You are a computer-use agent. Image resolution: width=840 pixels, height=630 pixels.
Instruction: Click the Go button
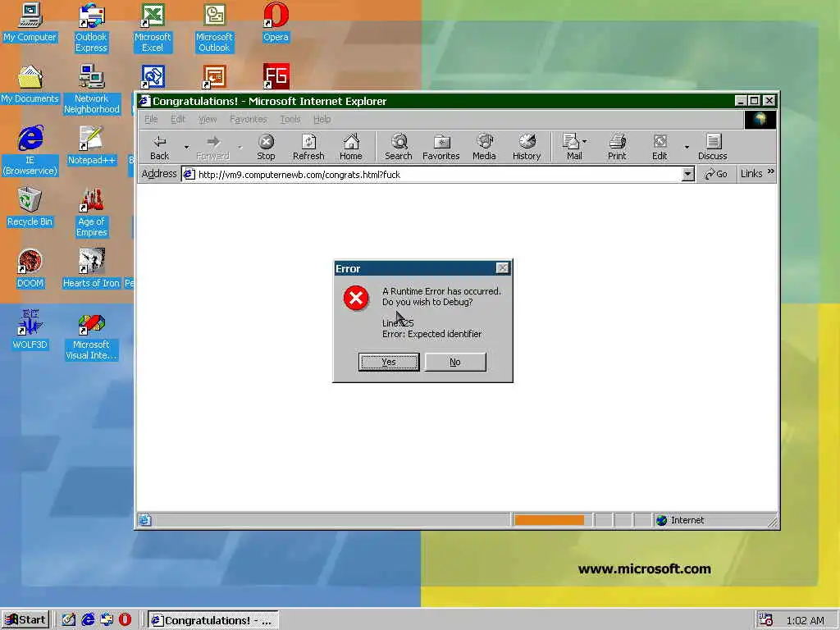click(x=716, y=174)
